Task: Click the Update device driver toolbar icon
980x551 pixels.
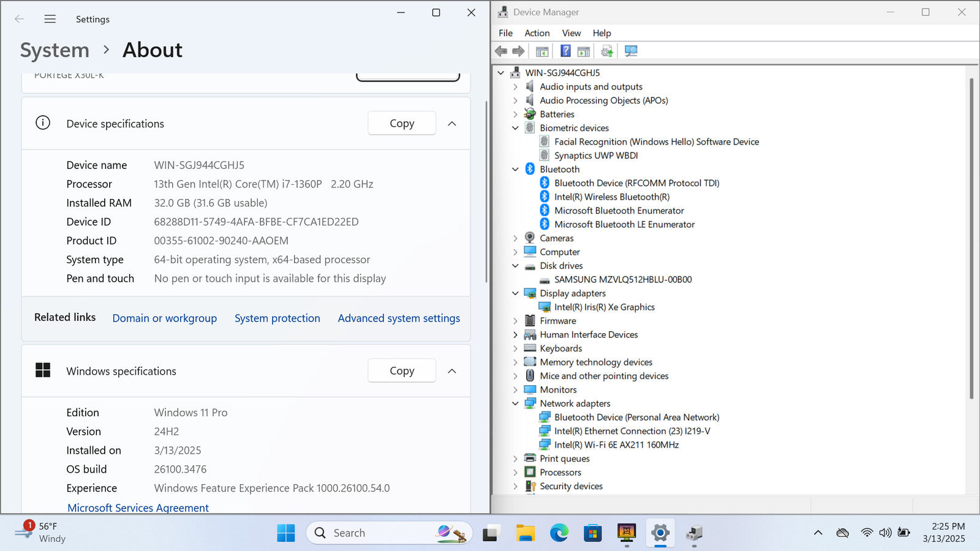Action: [606, 51]
